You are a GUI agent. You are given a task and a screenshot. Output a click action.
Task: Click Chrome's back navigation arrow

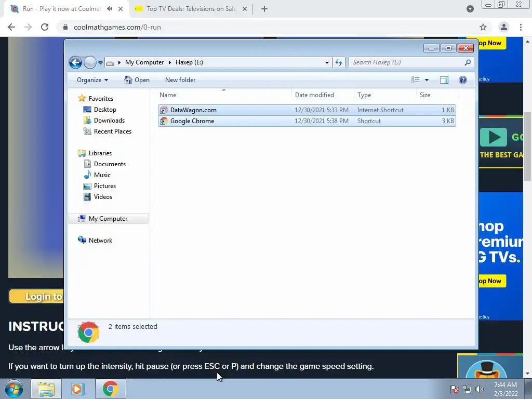11,27
